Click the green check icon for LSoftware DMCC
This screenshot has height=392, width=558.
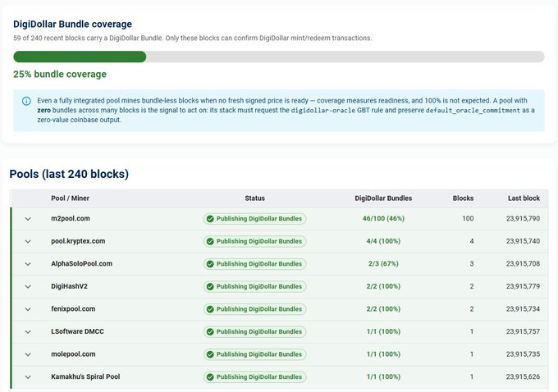[210, 332]
